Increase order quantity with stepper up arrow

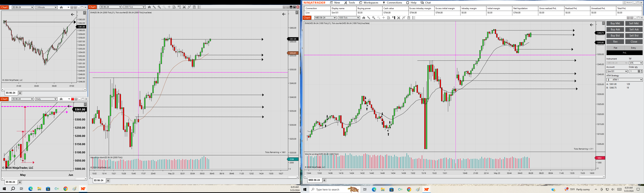pyautogui.click(x=641, y=71)
